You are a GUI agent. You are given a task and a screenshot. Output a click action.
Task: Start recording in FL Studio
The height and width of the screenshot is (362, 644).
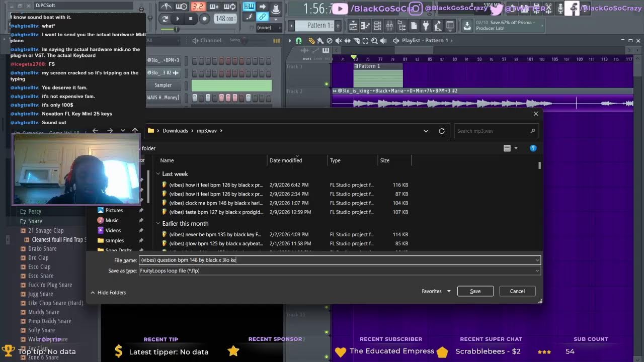tap(204, 19)
